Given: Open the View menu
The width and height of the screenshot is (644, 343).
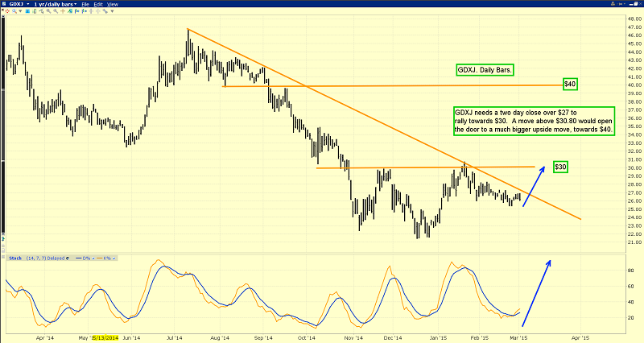Looking at the screenshot, I should pyautogui.click(x=113, y=4).
